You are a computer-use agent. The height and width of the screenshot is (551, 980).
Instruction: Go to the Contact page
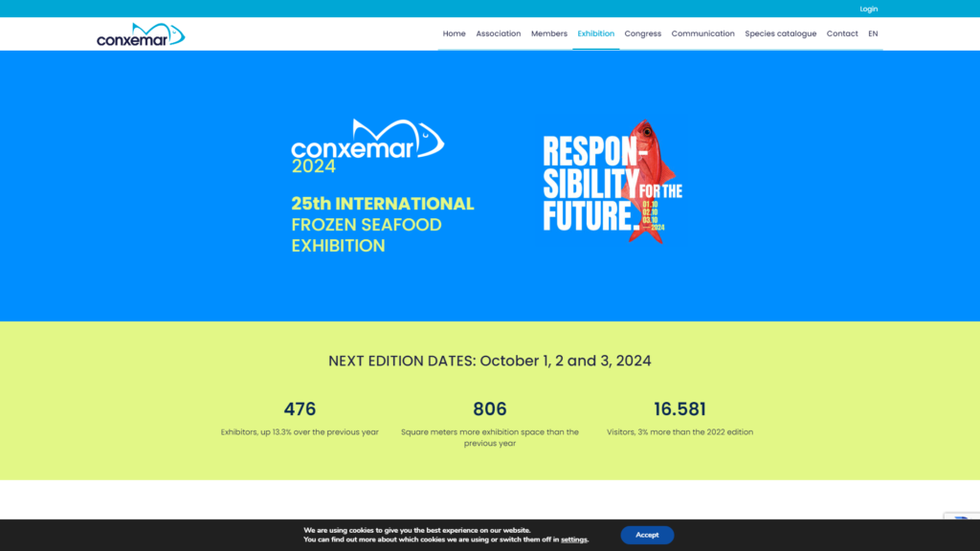coord(842,33)
